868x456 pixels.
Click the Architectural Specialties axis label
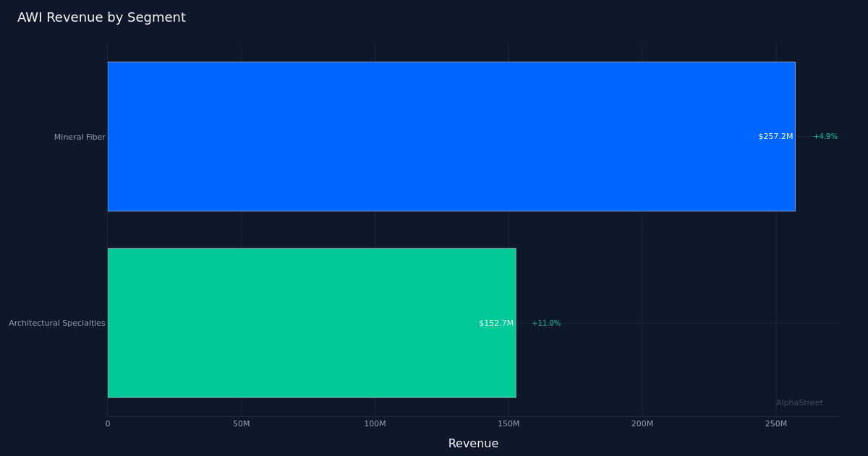56,323
